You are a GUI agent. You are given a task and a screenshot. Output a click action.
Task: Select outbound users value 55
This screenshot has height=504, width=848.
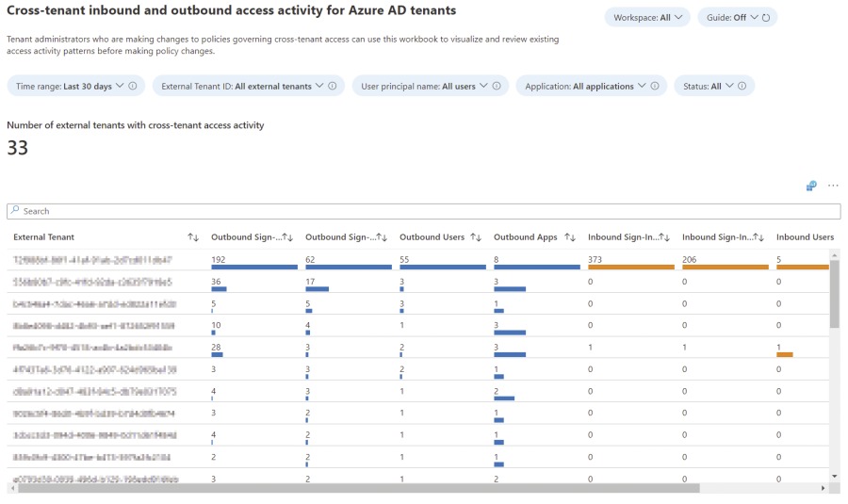pyautogui.click(x=404, y=260)
